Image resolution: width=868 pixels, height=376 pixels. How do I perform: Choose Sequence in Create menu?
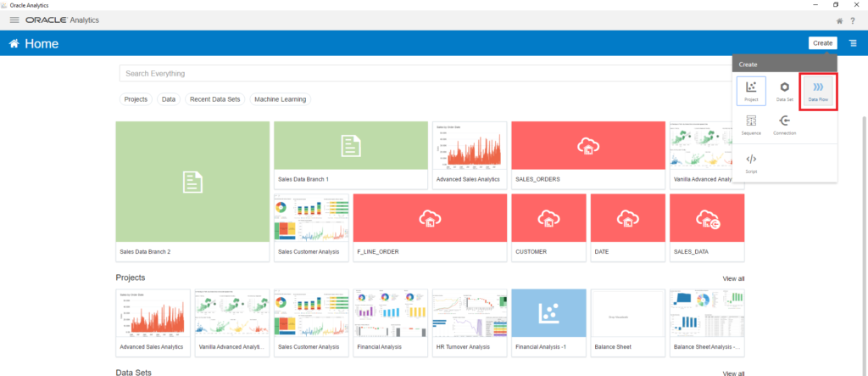pos(751,126)
